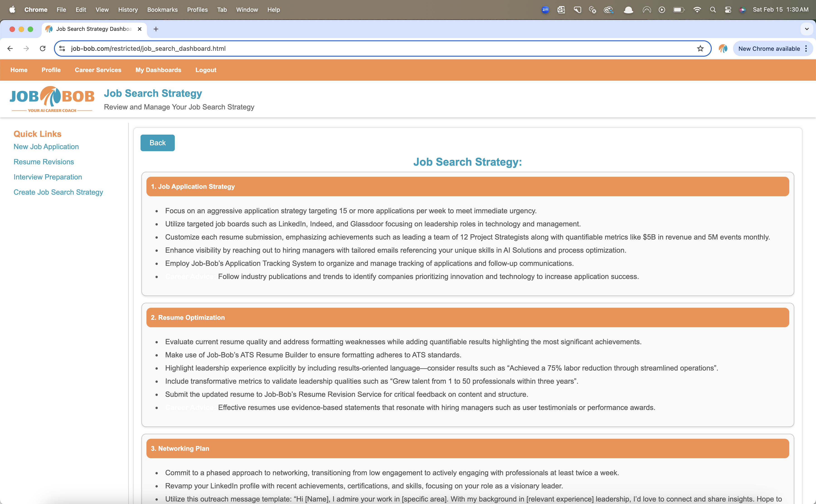Go back to previous page in Chrome

click(10, 49)
